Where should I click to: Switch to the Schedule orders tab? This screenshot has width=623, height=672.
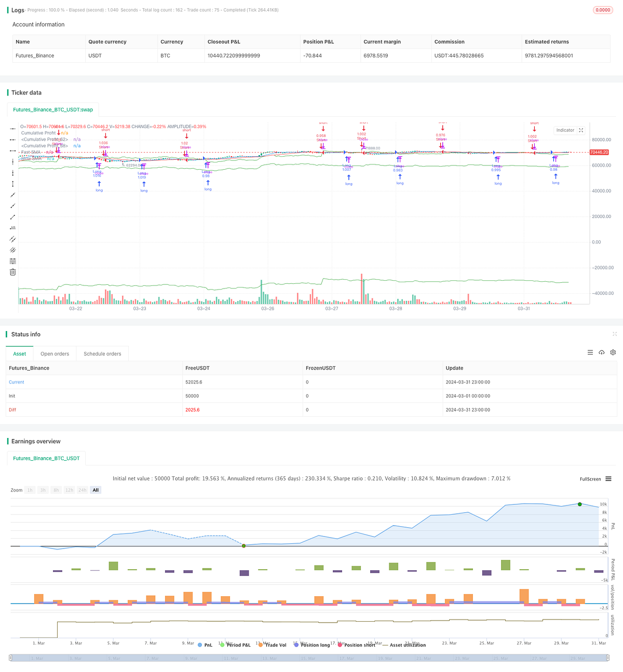102,353
